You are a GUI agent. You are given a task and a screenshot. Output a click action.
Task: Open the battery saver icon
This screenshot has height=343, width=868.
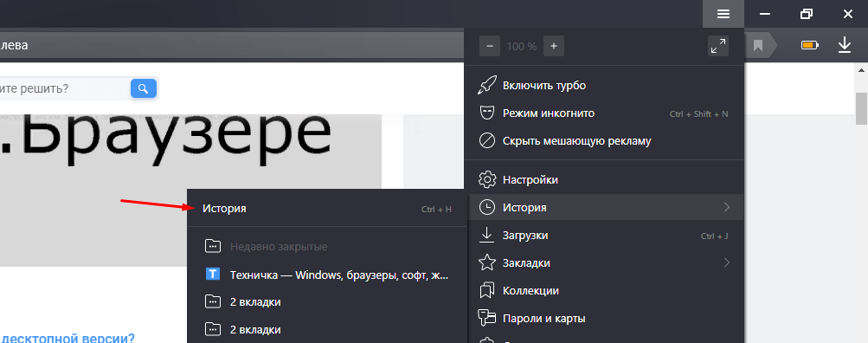810,45
